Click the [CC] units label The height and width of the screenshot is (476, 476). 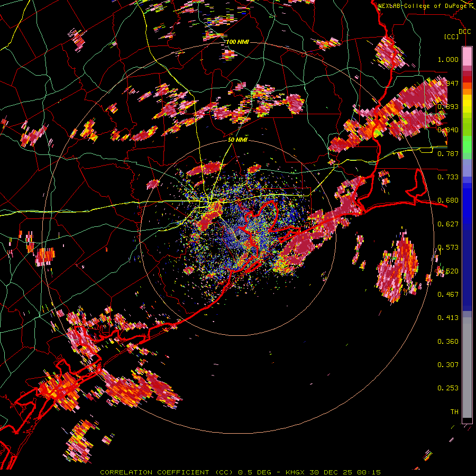click(x=452, y=36)
